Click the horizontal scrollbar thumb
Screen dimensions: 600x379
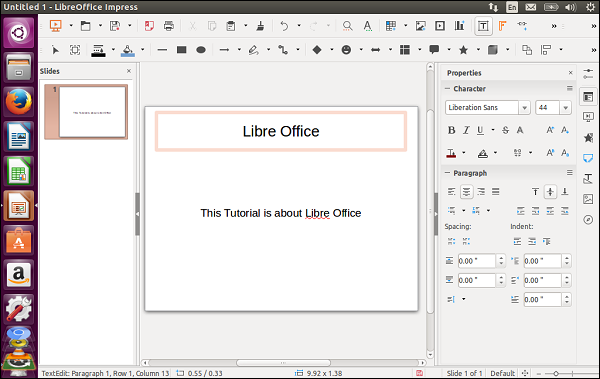283,363
